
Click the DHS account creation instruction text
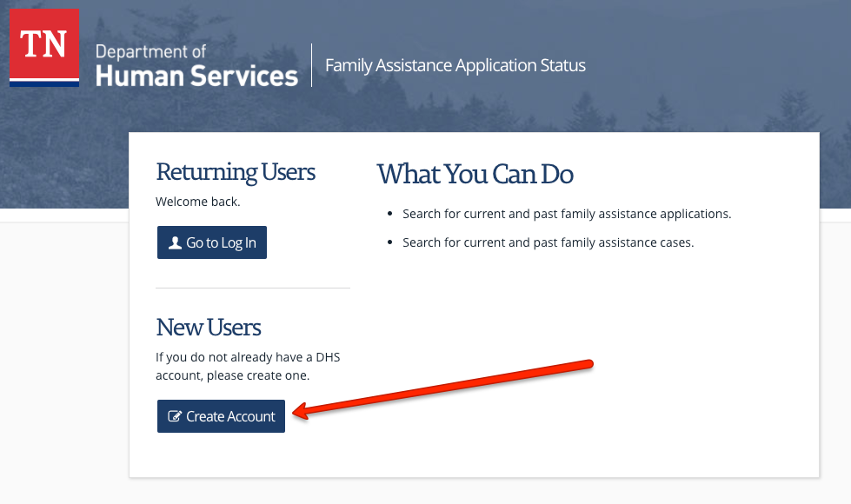[248, 365]
